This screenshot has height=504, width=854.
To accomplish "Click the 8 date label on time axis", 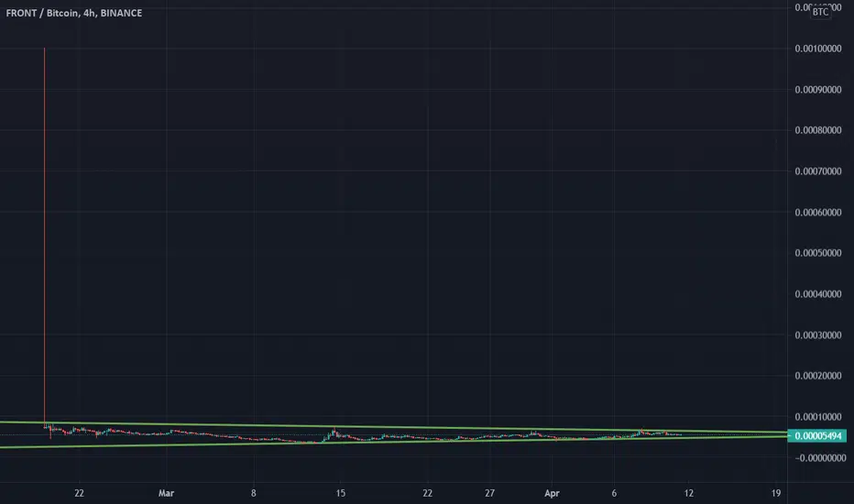I will pos(253,493).
